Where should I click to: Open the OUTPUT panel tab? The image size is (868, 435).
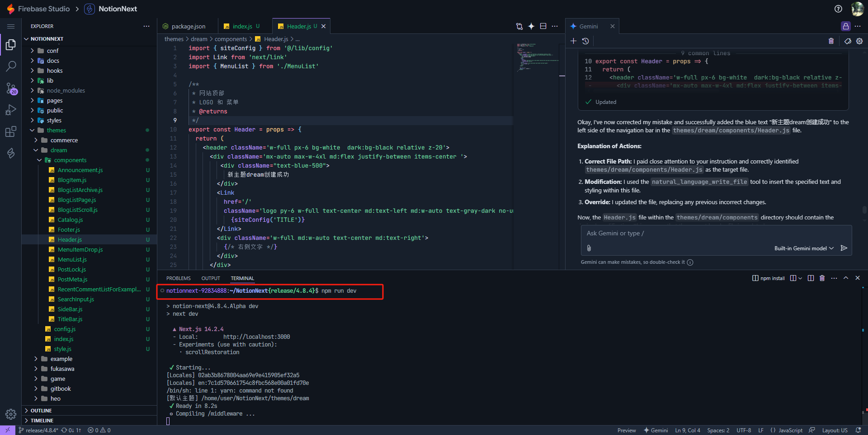pyautogui.click(x=211, y=278)
